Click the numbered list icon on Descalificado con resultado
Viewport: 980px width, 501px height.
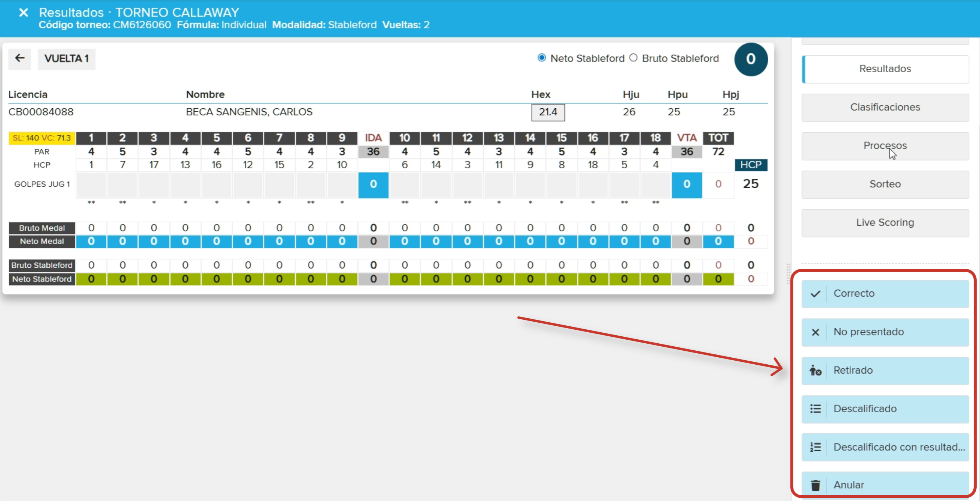coord(815,447)
